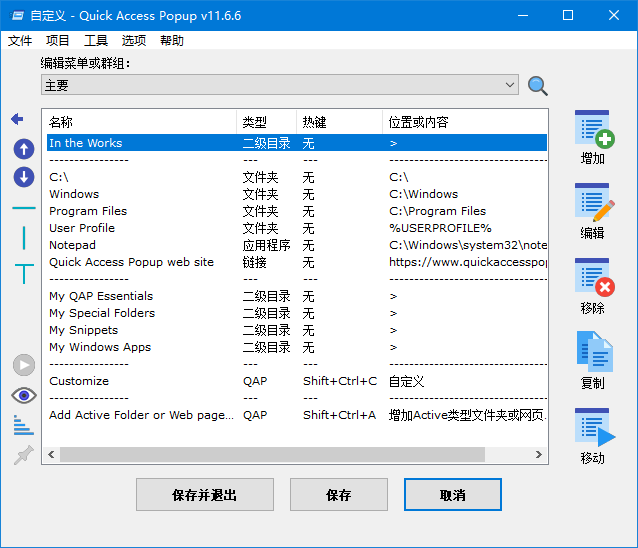638x548 pixels.
Task: Sort items with the bars icon
Action: click(x=24, y=425)
